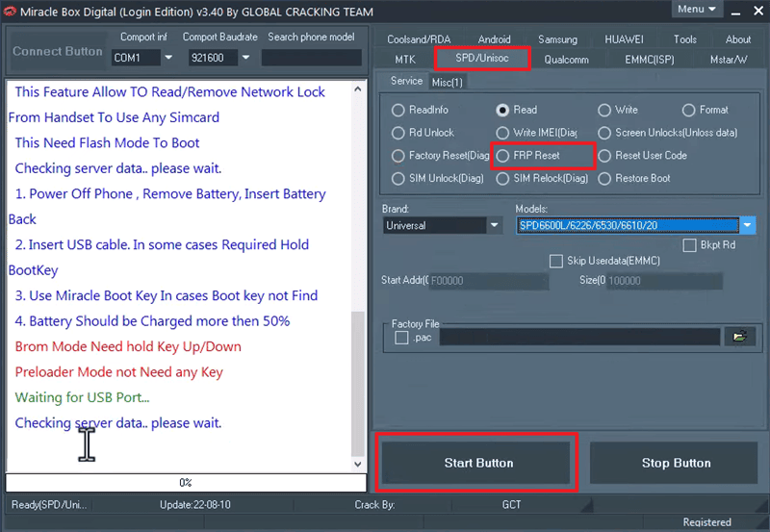Expand the Models dropdown list
Viewport: 770px width, 532px height.
748,226
